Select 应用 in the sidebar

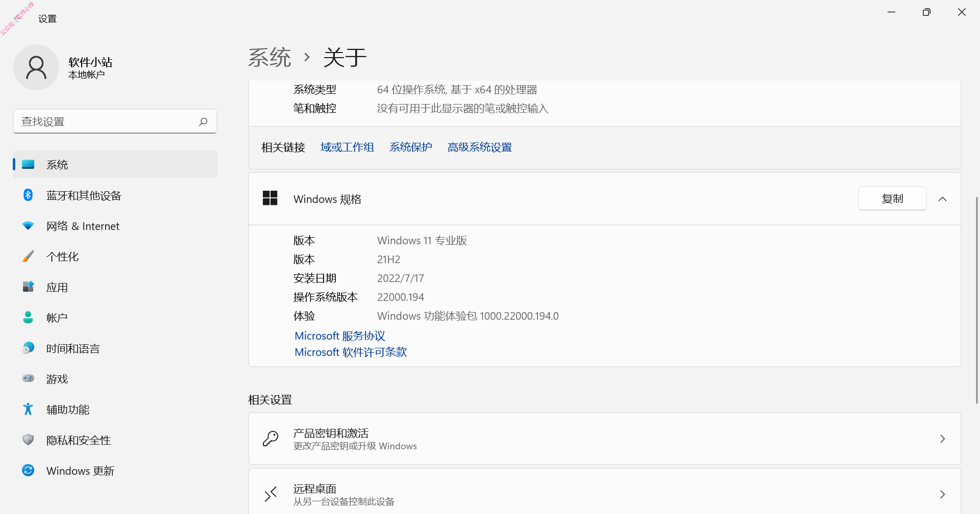[x=115, y=287]
